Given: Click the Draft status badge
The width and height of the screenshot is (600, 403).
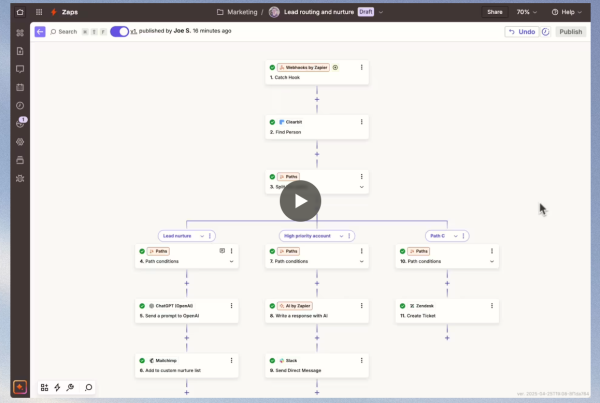Looking at the screenshot, I should pyautogui.click(x=366, y=12).
